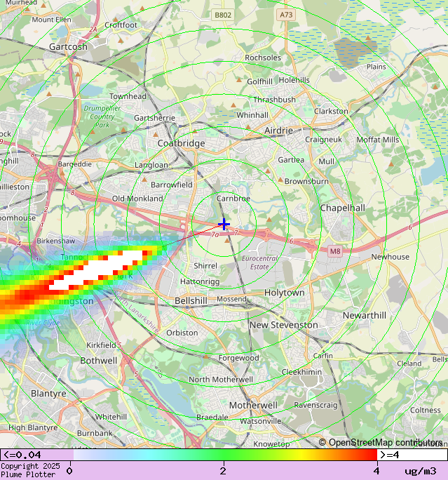Viewport: 448px width, 480px height.
Task: Click the M8 motorway shield
Action: pos(335,251)
